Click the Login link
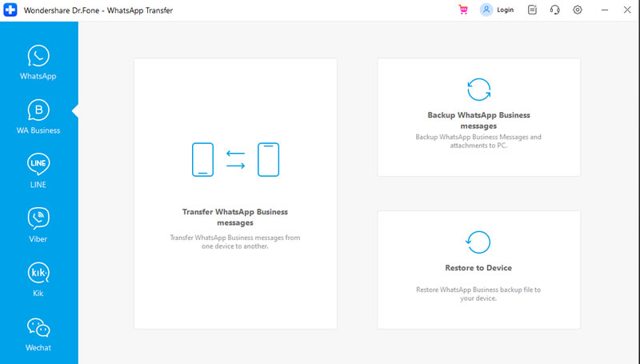 click(505, 10)
